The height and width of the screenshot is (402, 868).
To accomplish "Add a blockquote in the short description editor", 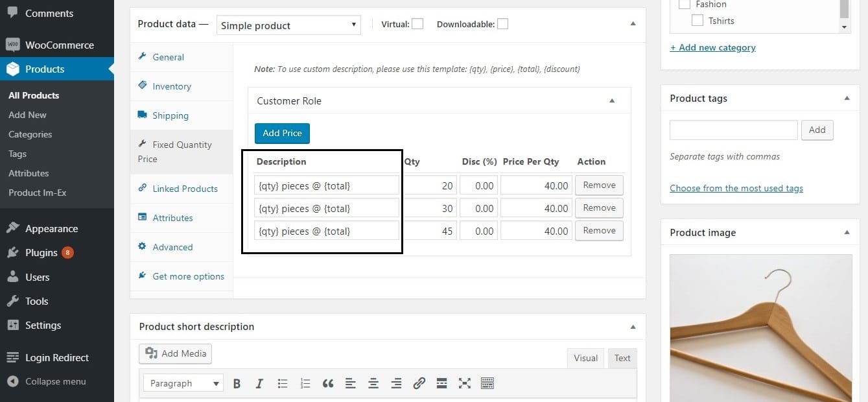I will [x=328, y=383].
